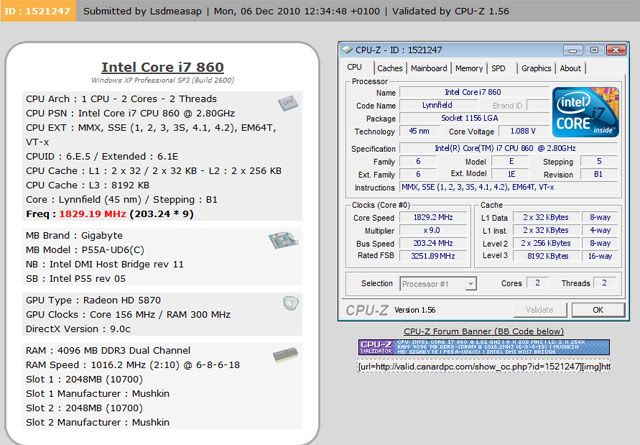Click the Intel Core i7 logo
This screenshot has height=445, width=640.
tap(586, 112)
